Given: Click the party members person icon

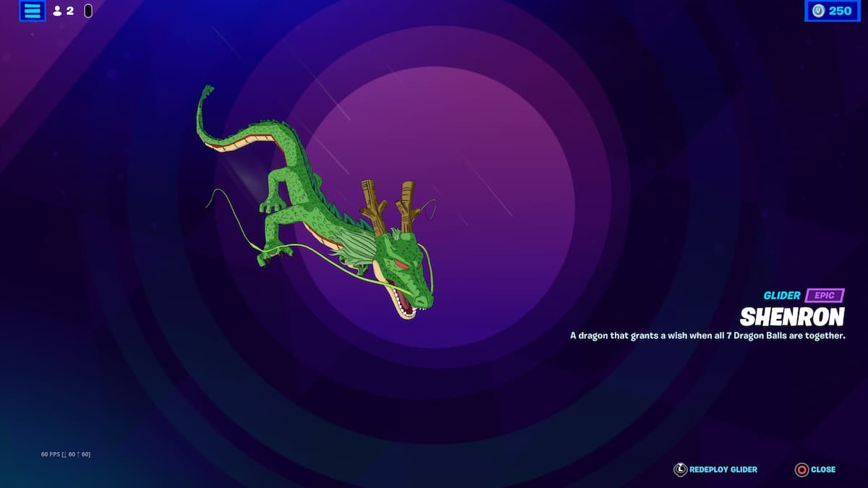Looking at the screenshot, I should pyautogui.click(x=58, y=12).
